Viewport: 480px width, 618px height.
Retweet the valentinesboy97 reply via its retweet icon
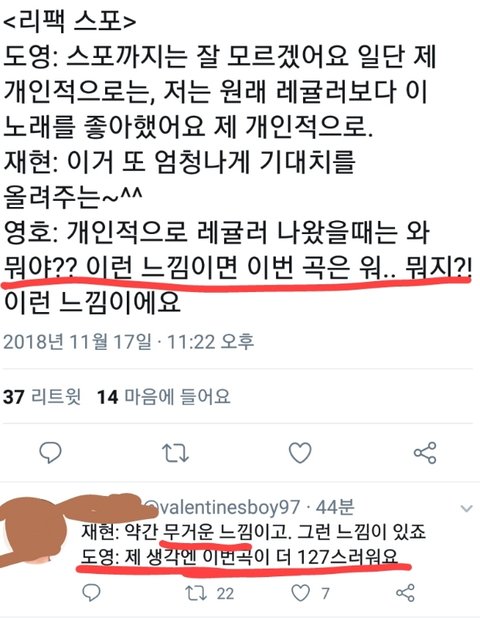[196, 593]
